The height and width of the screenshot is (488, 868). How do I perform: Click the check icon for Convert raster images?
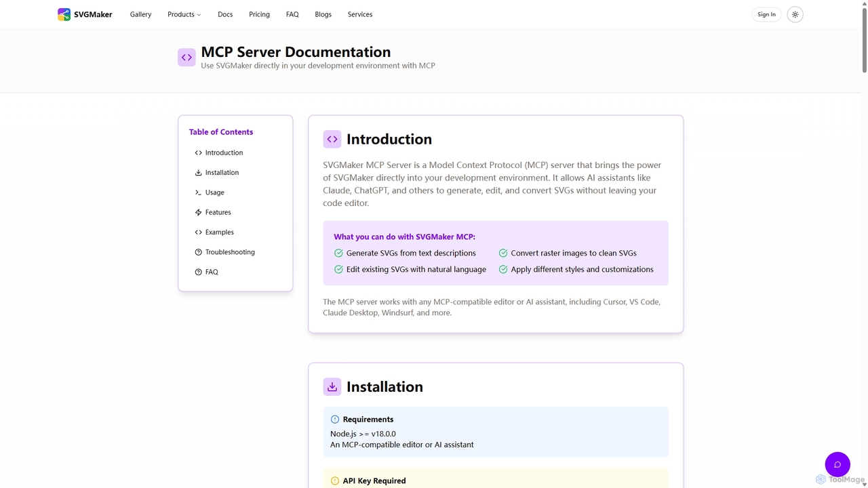503,253
